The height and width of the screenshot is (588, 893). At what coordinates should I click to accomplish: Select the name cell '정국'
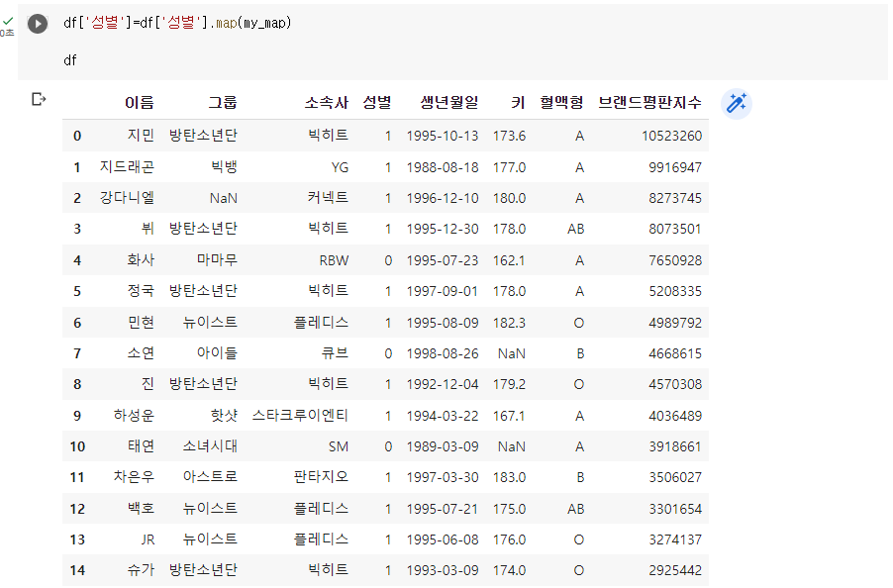pyautogui.click(x=141, y=290)
